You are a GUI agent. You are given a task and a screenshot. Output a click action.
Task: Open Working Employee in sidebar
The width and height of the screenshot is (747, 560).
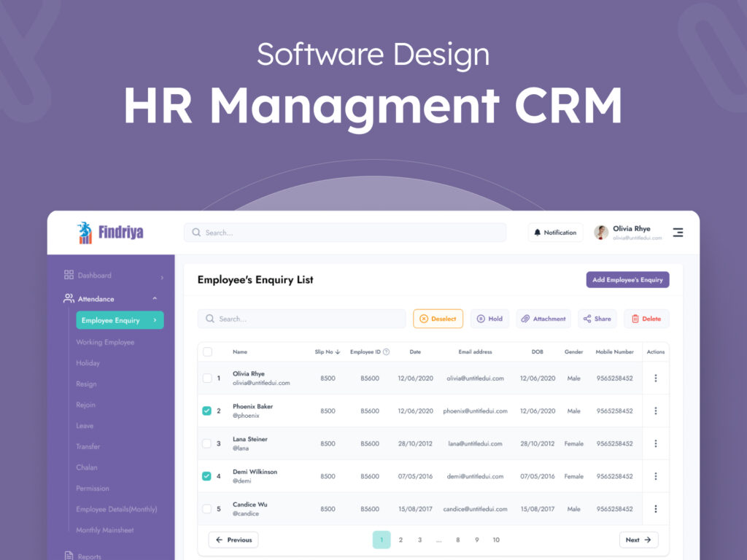(105, 343)
